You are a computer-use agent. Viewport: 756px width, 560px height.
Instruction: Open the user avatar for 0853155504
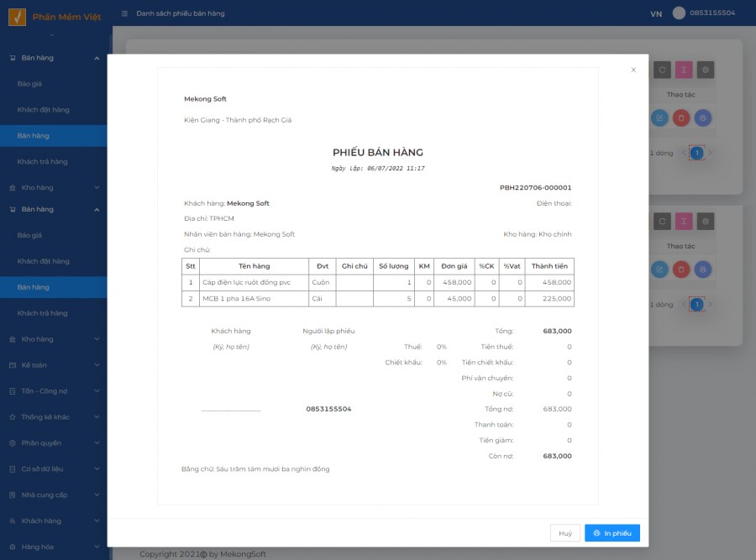click(679, 13)
